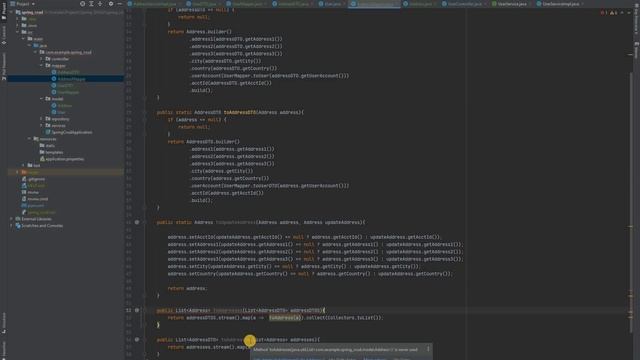Open Project panel gear options

coord(111,4)
